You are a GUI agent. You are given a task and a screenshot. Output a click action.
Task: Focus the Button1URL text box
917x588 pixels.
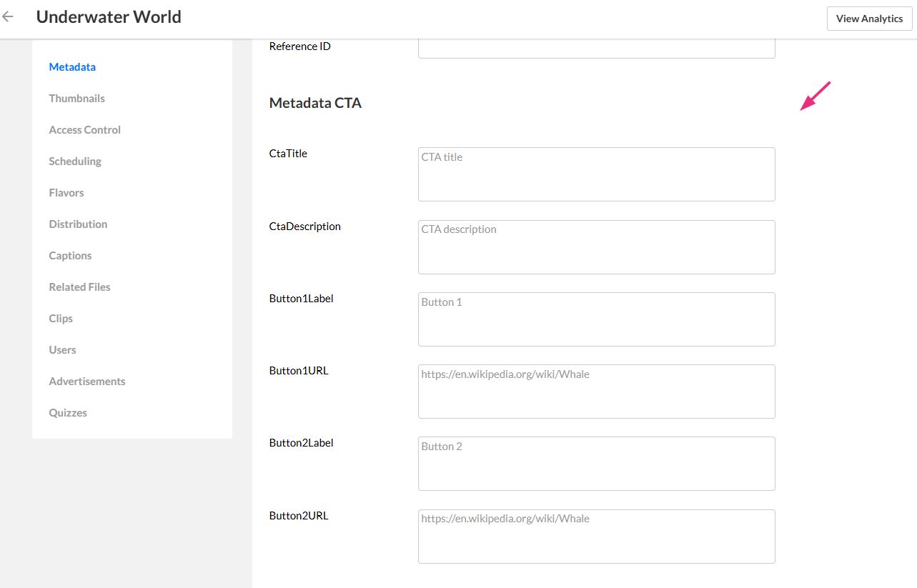596,392
